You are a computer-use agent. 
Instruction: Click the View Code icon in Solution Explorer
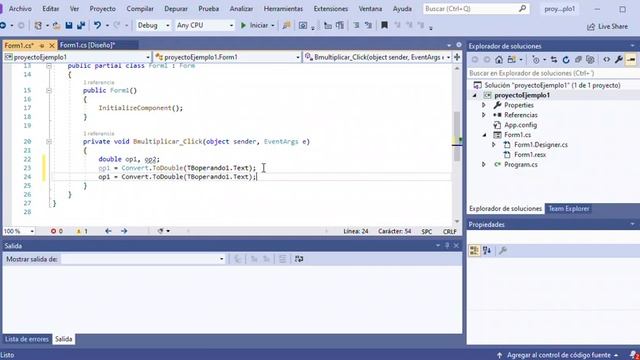point(607,60)
